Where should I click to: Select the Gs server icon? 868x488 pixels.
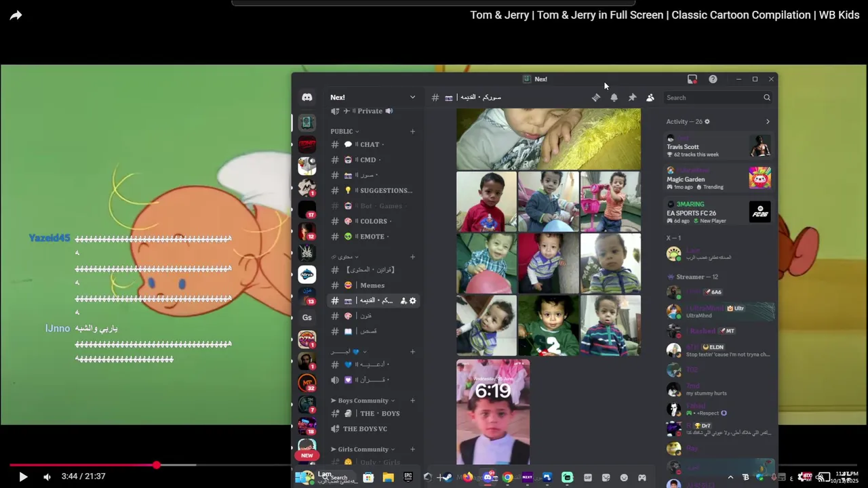[307, 318]
